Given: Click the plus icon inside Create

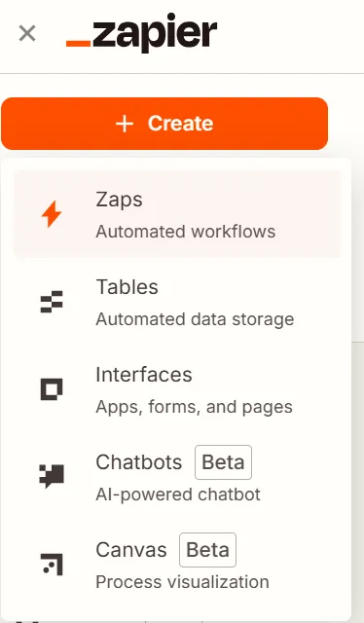Looking at the screenshot, I should (x=125, y=124).
